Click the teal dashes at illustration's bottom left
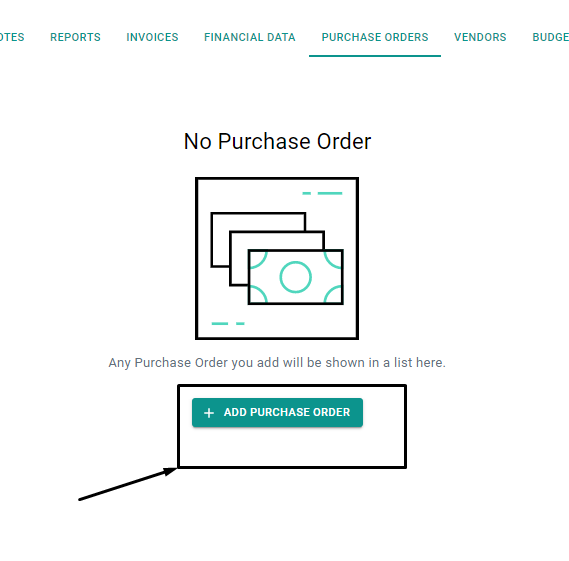The width and height of the screenshot is (569, 561). point(228,323)
